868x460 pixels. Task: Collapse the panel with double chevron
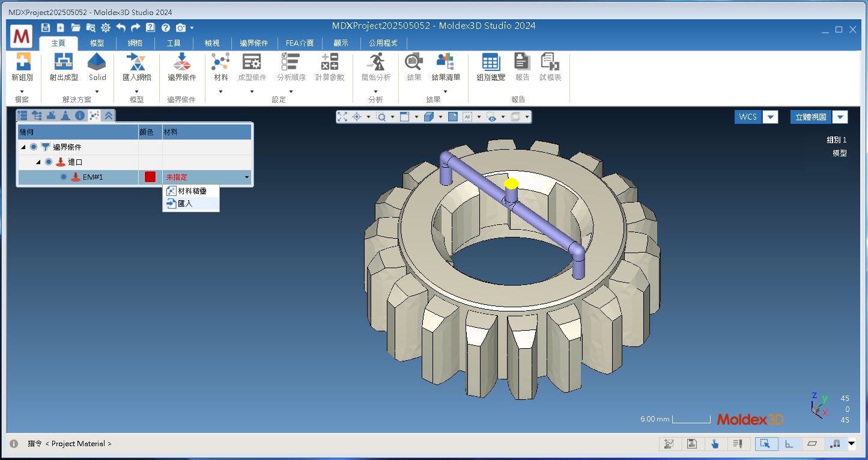pyautogui.click(x=109, y=115)
